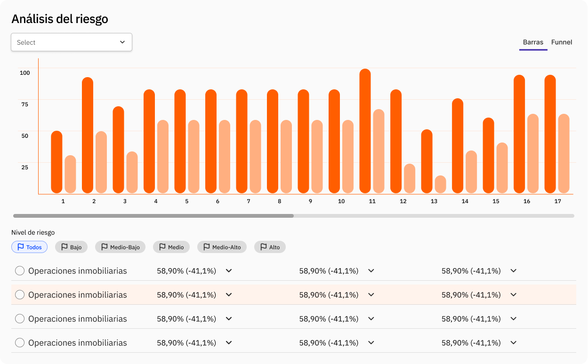Screen dimensions: 588x364
Task: Switch to the Barras tab
Action: point(533,42)
